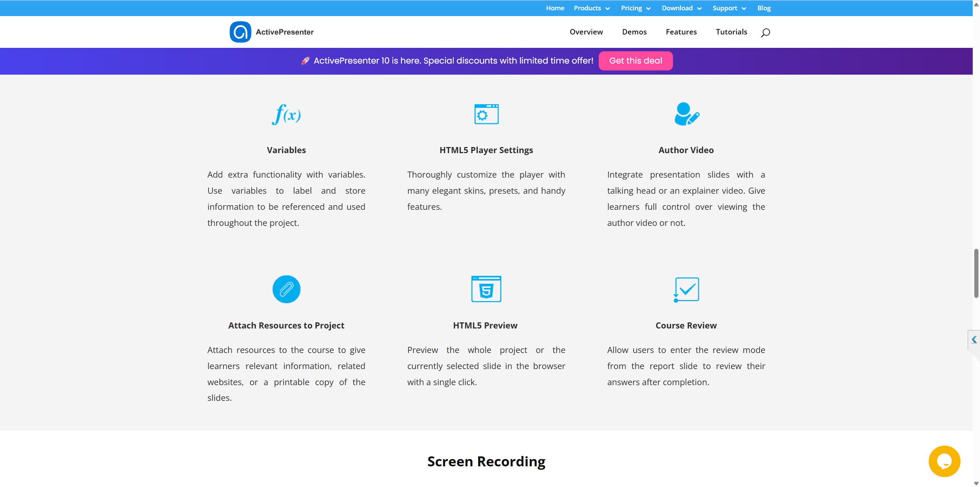Expand the Products dropdown menu
The width and height of the screenshot is (980, 487).
pos(592,8)
